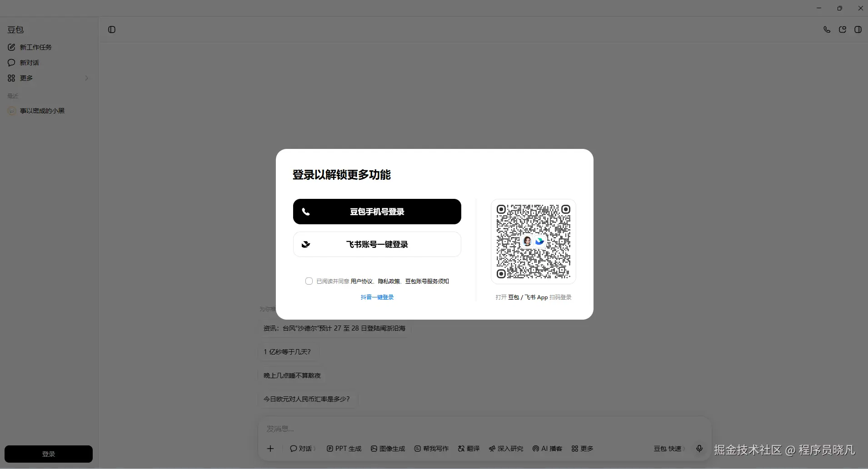Open 豆包账号服务须知 link
868x469 pixels.
click(427, 281)
